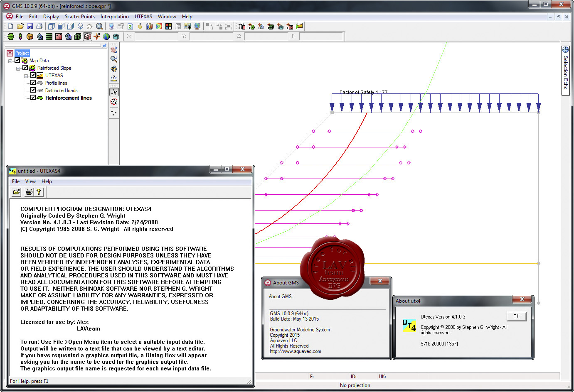Select the TIN module green triangle icon
Viewport: 574px width, 392px height.
(11, 37)
